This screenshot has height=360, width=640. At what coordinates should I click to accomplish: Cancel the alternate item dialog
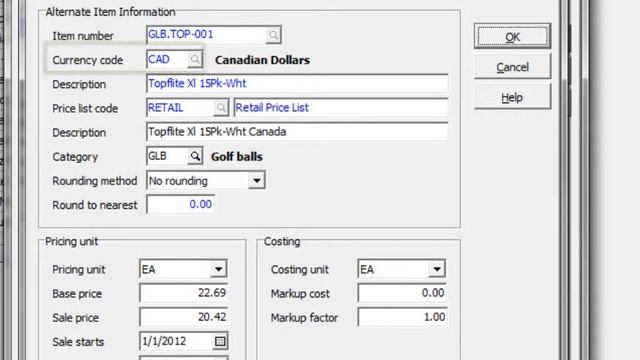[x=512, y=67]
